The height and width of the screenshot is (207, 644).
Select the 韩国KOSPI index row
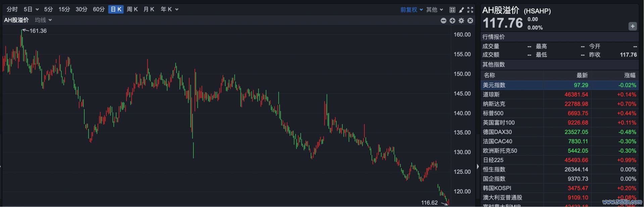[x=560, y=189]
